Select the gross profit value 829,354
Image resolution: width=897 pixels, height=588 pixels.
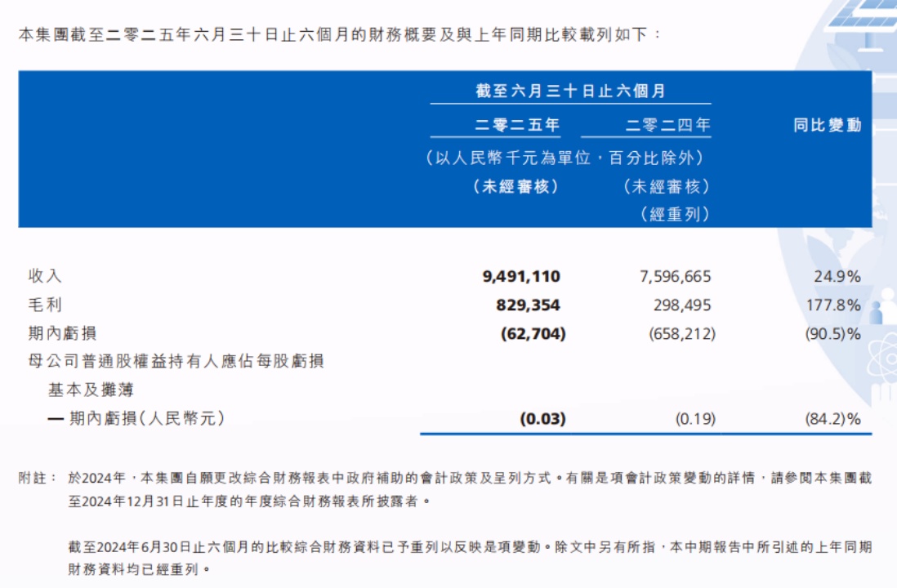tap(528, 305)
